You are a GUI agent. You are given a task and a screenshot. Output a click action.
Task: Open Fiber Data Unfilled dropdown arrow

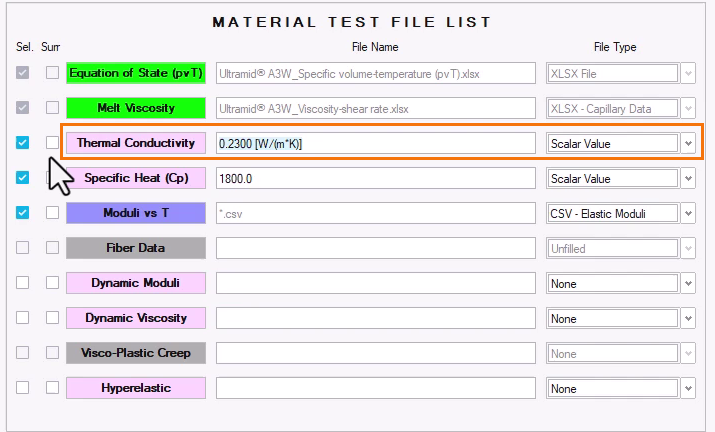click(688, 248)
